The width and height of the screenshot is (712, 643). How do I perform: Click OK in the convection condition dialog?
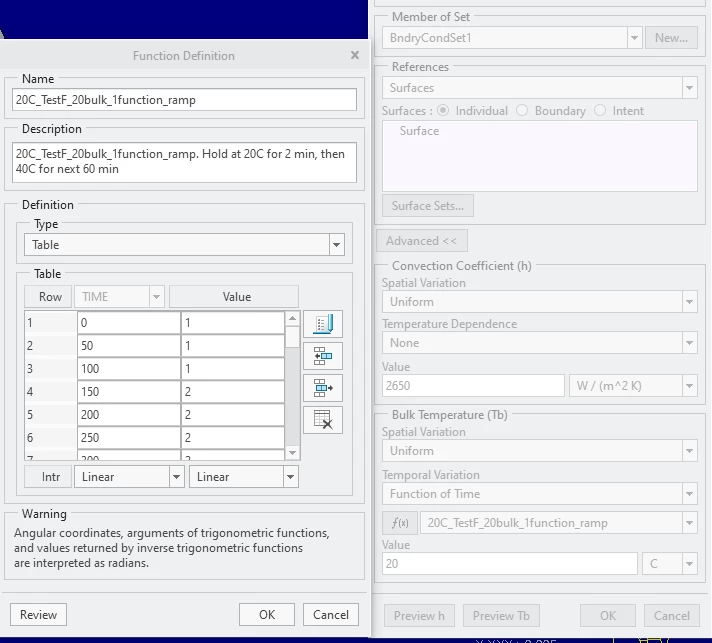tap(608, 616)
